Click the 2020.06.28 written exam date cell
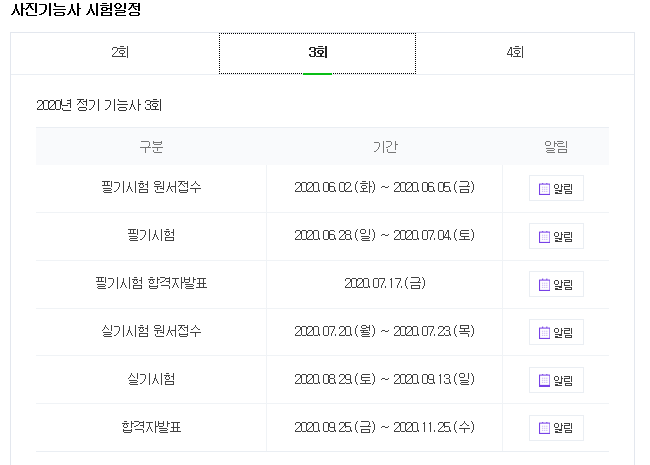The image size is (650, 465). coord(384,235)
